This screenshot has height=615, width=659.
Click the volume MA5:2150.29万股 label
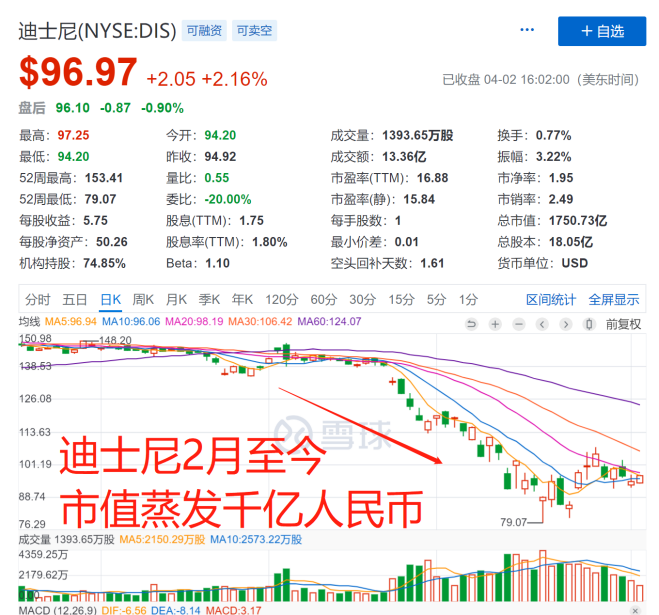coord(162,539)
